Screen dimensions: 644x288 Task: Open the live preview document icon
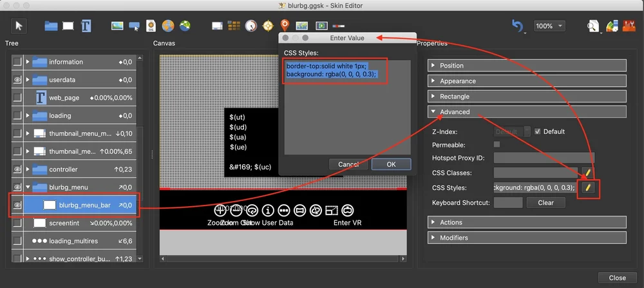click(592, 26)
